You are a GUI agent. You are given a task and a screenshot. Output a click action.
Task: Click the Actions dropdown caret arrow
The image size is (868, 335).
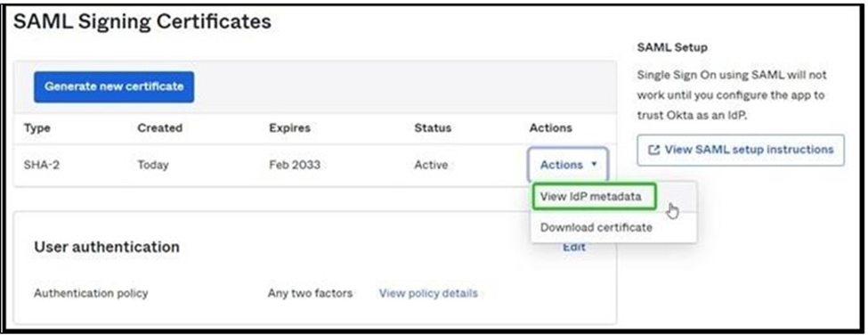point(594,165)
